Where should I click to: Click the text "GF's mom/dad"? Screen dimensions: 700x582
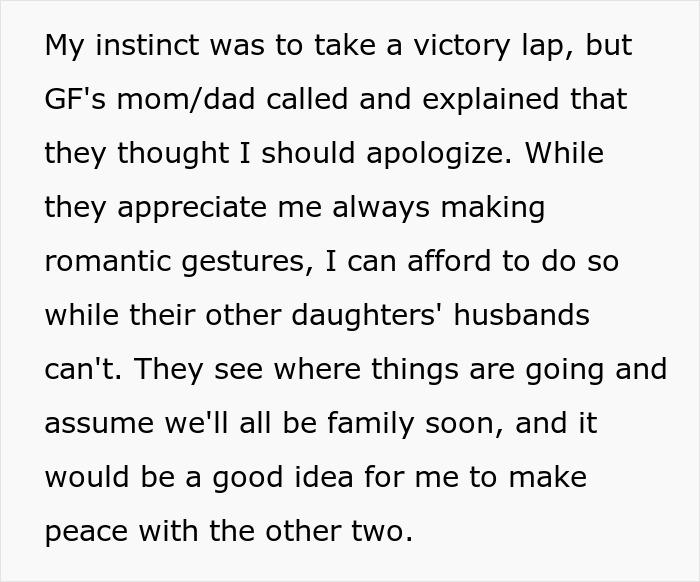point(134,100)
